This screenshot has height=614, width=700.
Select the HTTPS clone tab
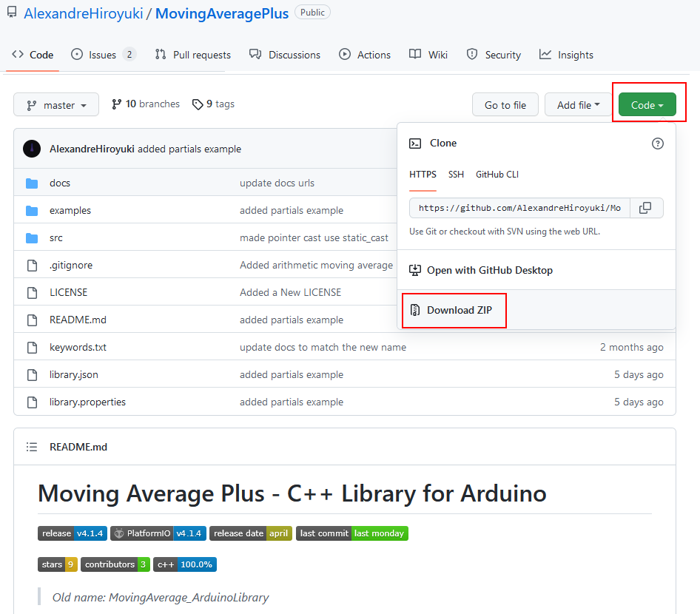(x=423, y=175)
